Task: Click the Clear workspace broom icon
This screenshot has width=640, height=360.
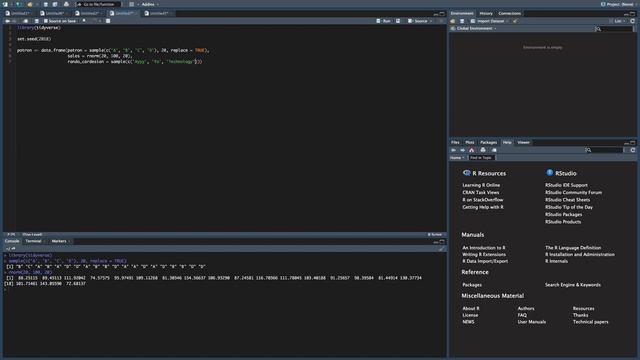Action: (x=515, y=21)
